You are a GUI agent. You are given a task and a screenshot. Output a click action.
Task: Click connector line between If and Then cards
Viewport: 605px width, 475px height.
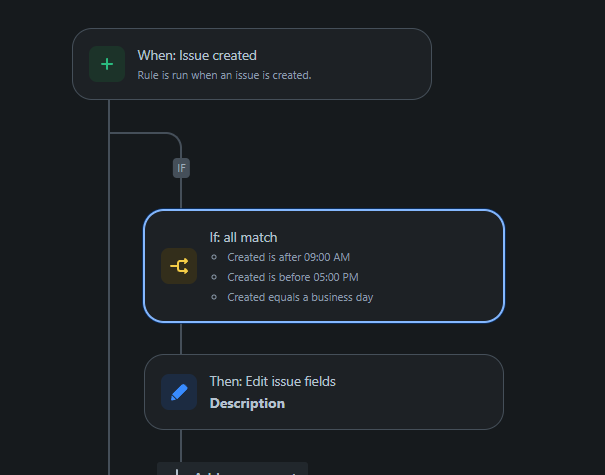[181, 338]
